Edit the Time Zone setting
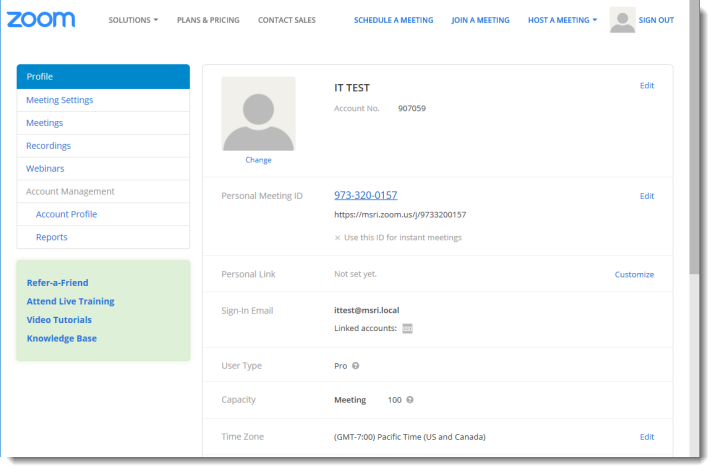This screenshot has height=472, width=715. point(647,437)
